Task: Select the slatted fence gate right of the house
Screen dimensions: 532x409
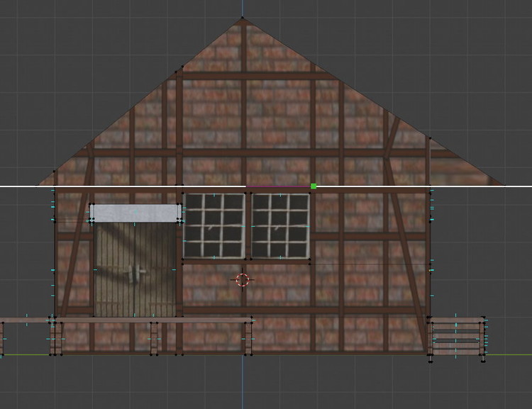Action: click(455, 337)
